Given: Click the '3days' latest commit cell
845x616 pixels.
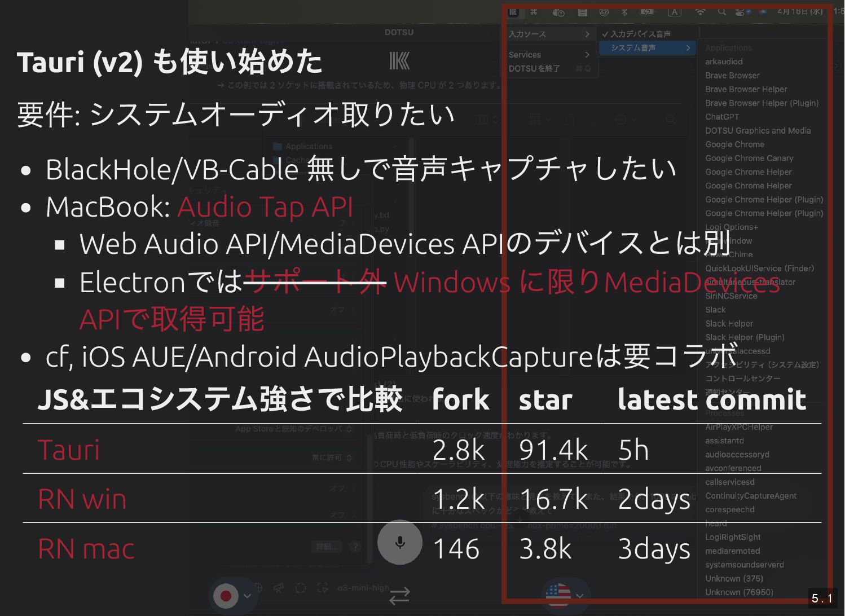Looking at the screenshot, I should [x=654, y=549].
